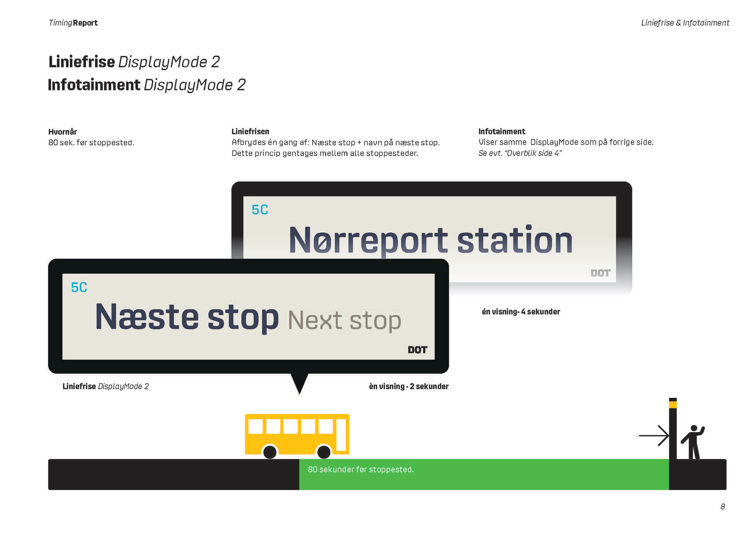Image resolution: width=756 pixels, height=535 pixels.
Task: Click the Se evt. Overblik side 4 reference
Action: pos(520,153)
